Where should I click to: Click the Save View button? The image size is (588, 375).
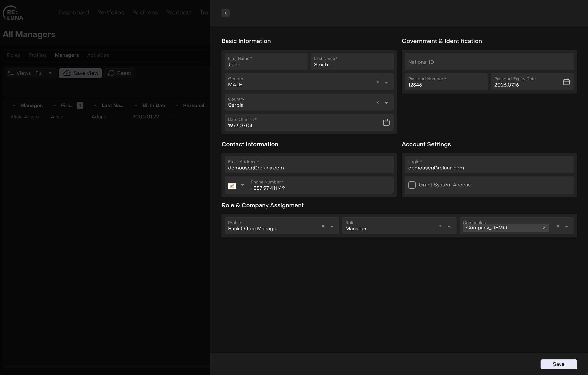[80, 73]
